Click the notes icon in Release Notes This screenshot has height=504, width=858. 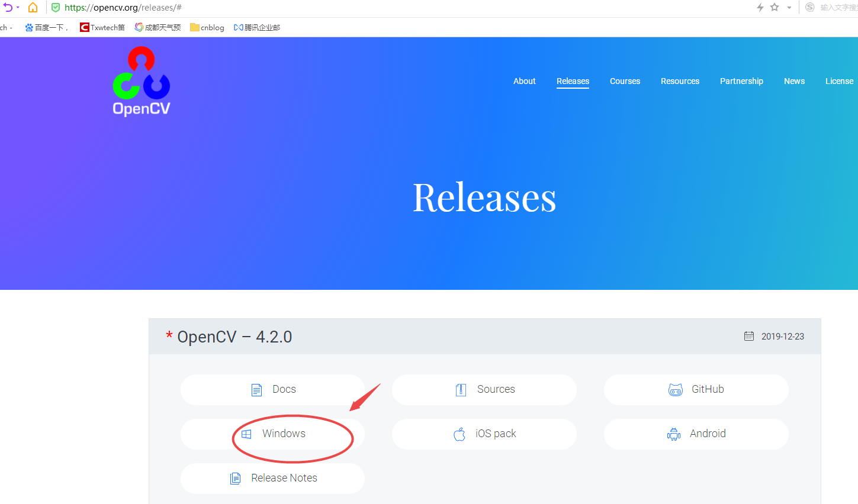pos(235,479)
